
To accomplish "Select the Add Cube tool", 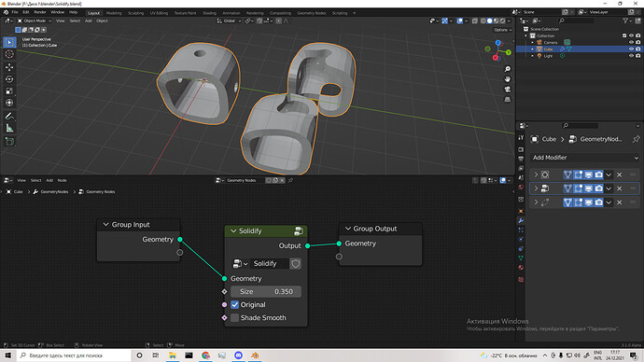I will (9, 142).
